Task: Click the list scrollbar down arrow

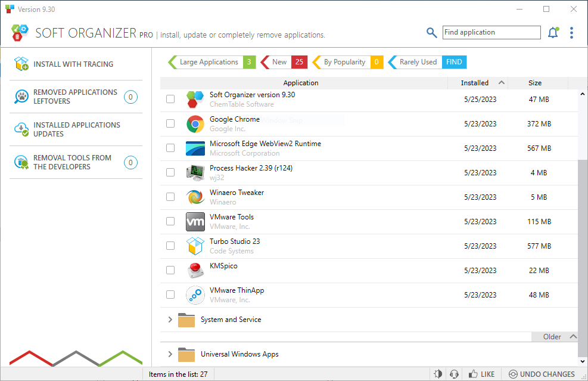Action: (x=583, y=361)
